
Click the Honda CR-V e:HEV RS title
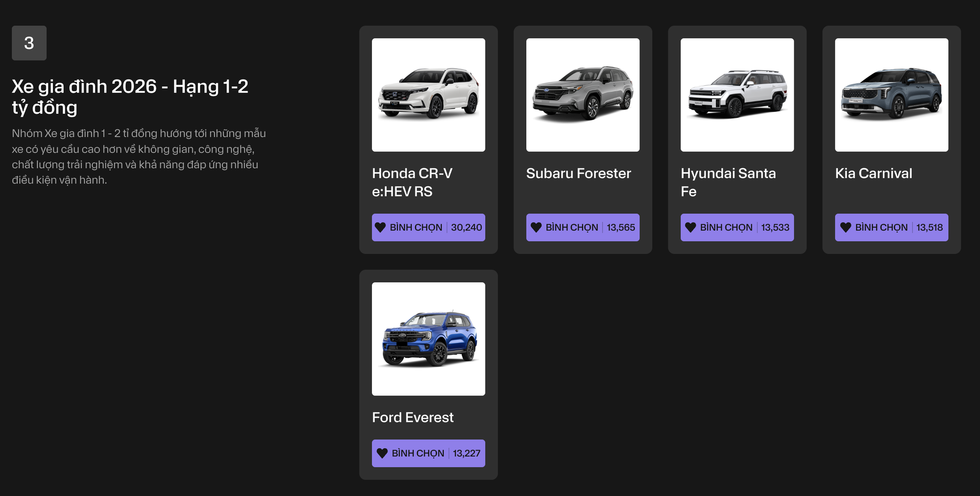pyautogui.click(x=412, y=182)
